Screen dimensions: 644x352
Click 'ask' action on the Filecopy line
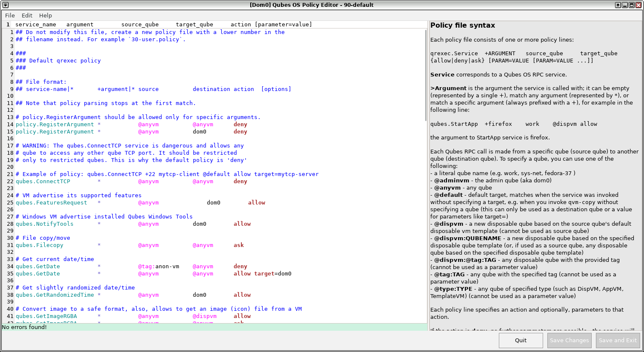tap(239, 245)
